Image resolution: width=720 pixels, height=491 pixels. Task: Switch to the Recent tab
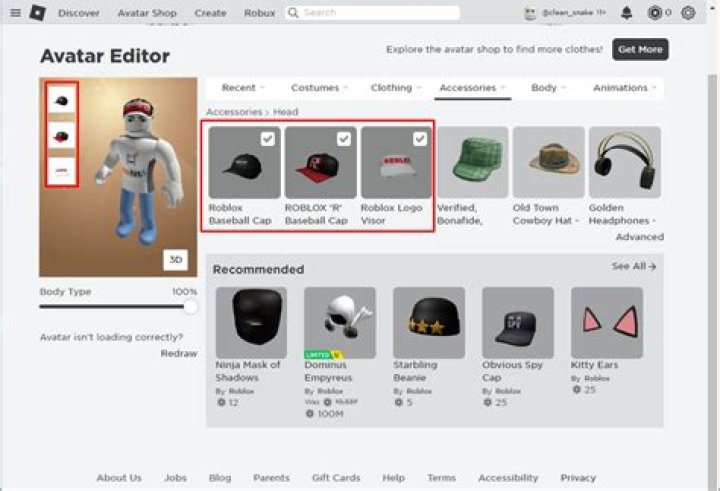point(243,88)
